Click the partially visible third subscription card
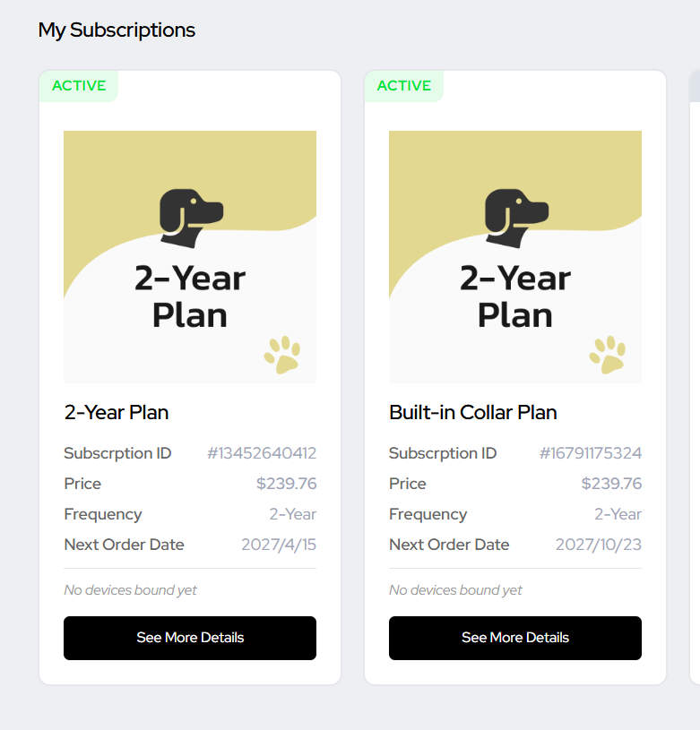The width and height of the screenshot is (700, 730). [x=695, y=376]
